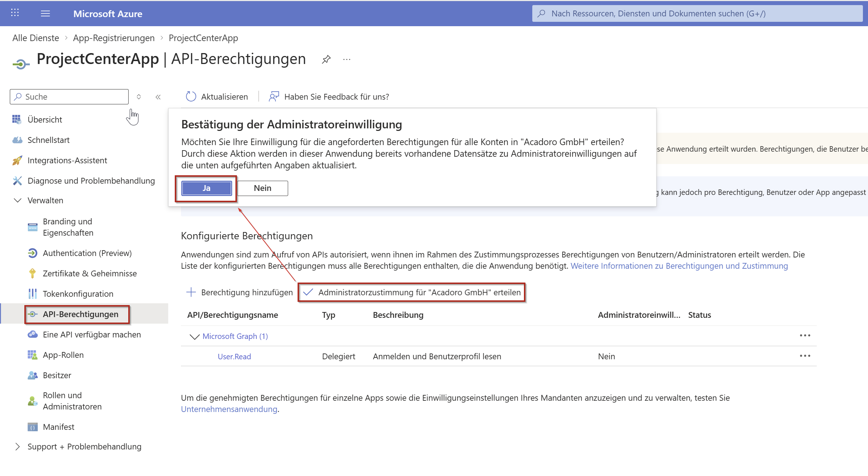Open Diagnose und Problembehandlung
The width and height of the screenshot is (868, 476).
coord(91,181)
